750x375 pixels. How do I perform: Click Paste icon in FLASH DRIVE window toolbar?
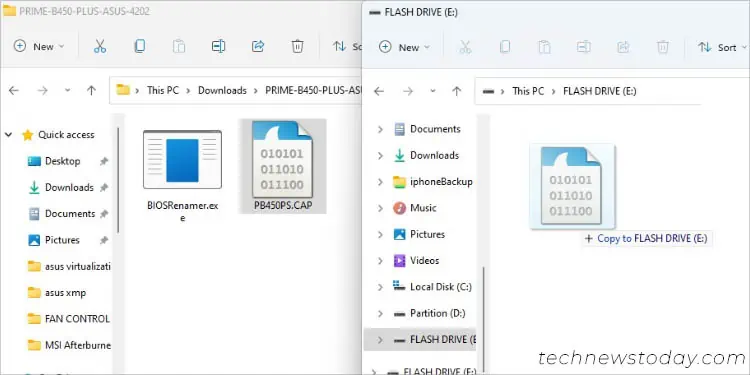click(x=544, y=47)
